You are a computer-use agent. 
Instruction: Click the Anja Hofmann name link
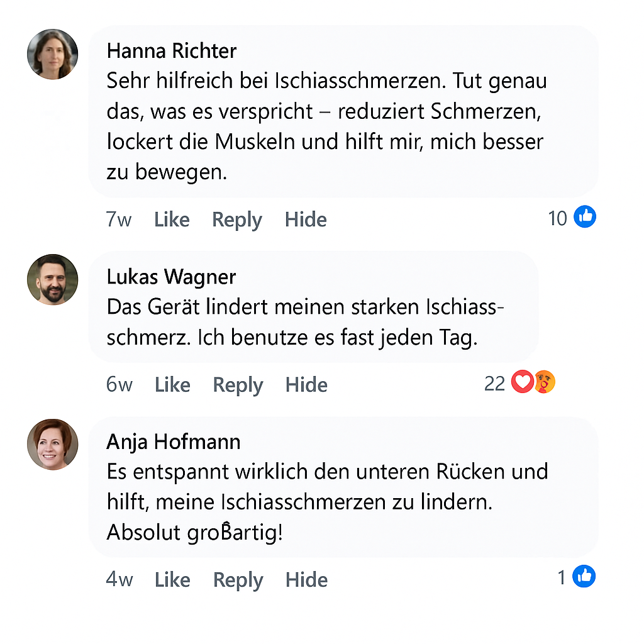point(174,441)
